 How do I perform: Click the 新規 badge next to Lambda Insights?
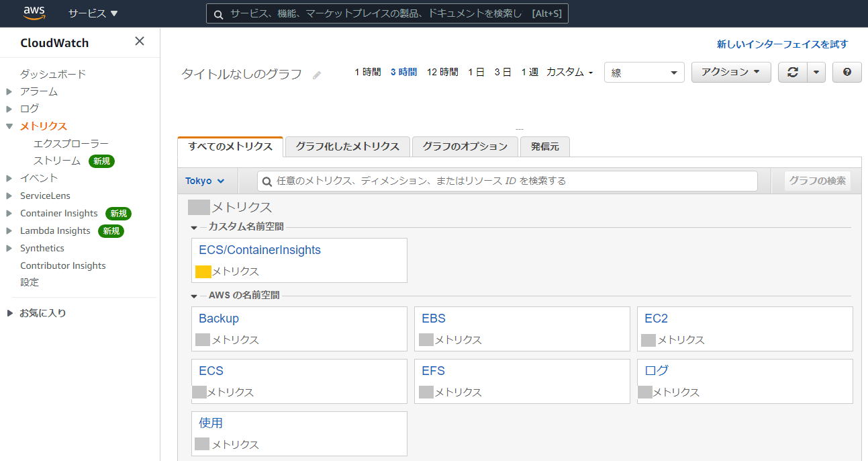(111, 230)
